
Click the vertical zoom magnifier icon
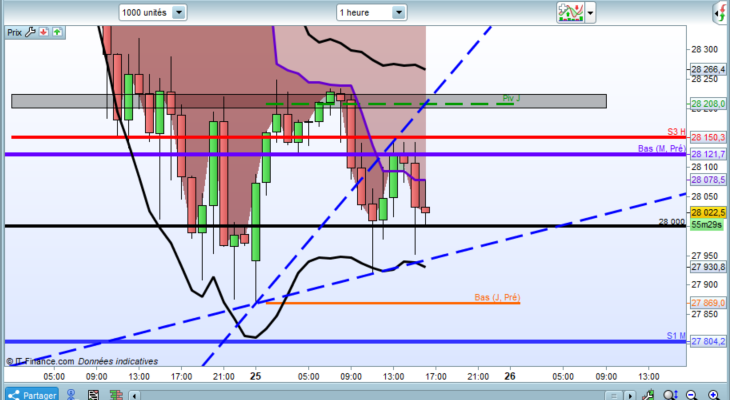(670, 395)
